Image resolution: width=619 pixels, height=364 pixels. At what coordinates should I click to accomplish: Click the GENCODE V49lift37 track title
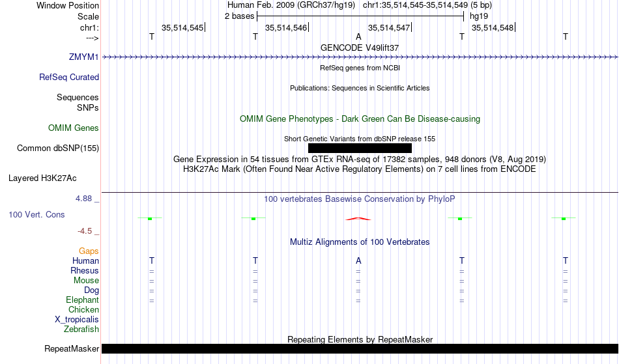click(360, 48)
